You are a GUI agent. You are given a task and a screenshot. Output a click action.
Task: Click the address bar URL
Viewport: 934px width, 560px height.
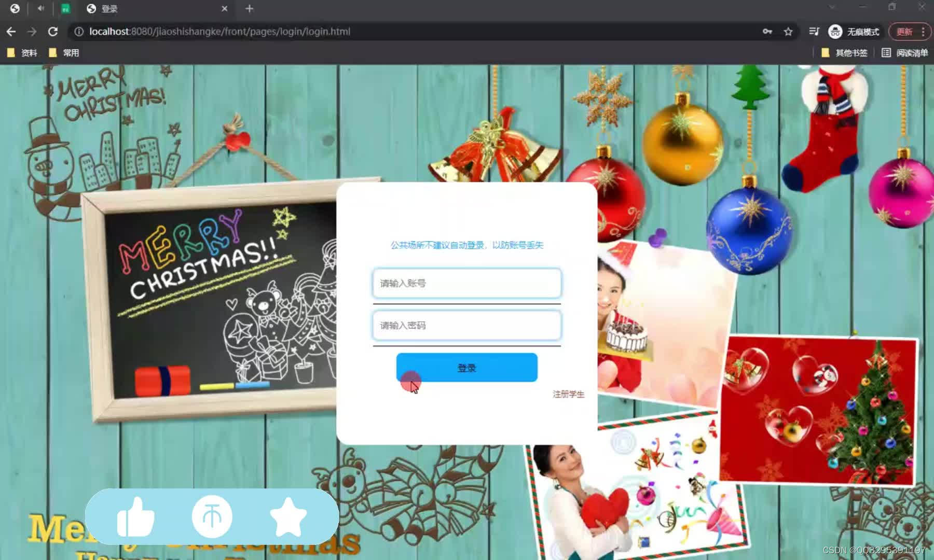(219, 32)
